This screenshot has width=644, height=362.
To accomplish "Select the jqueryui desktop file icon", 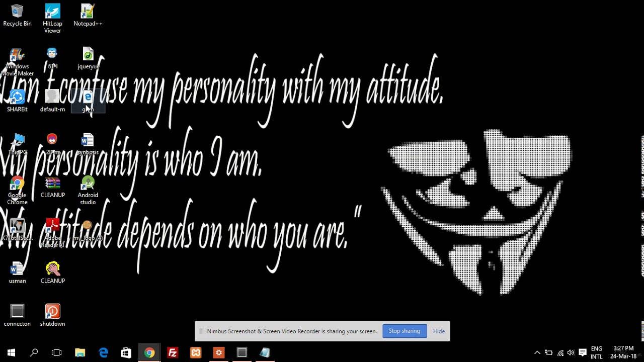I will click(x=88, y=58).
